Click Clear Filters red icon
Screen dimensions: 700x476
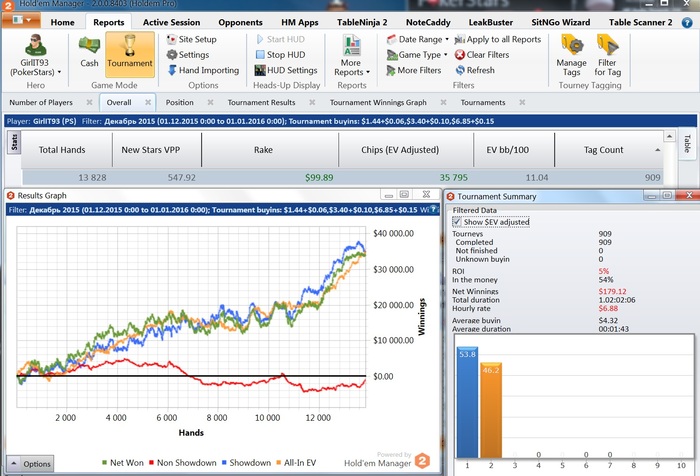(x=460, y=54)
